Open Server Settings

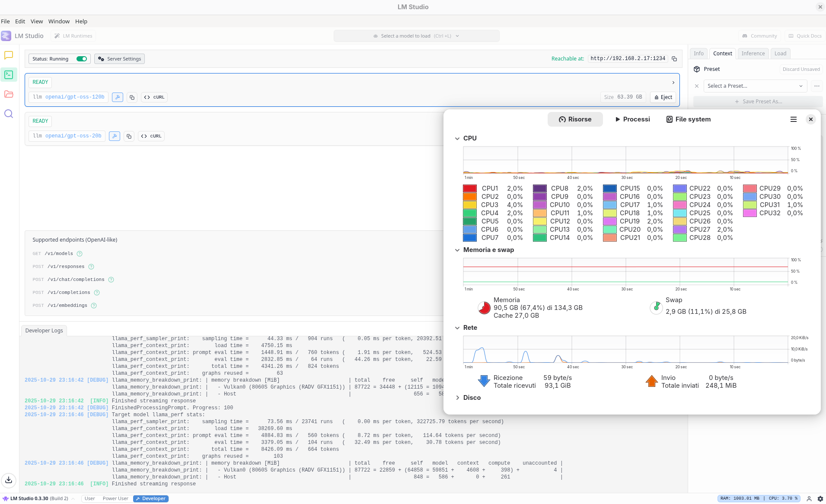coord(119,58)
